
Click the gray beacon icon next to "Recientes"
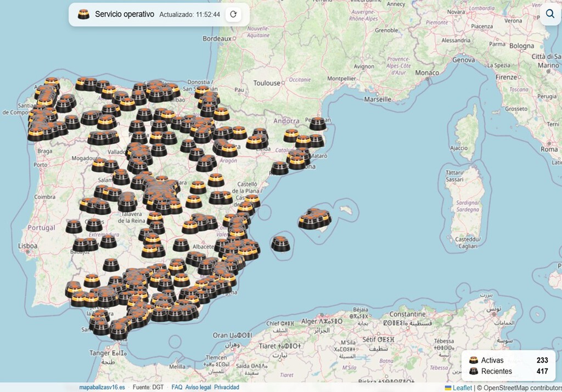tap(474, 372)
